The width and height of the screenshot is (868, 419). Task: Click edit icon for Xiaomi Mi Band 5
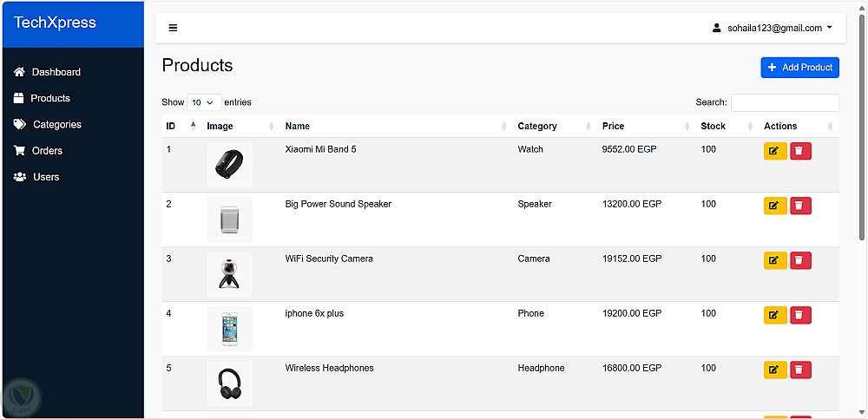point(774,151)
